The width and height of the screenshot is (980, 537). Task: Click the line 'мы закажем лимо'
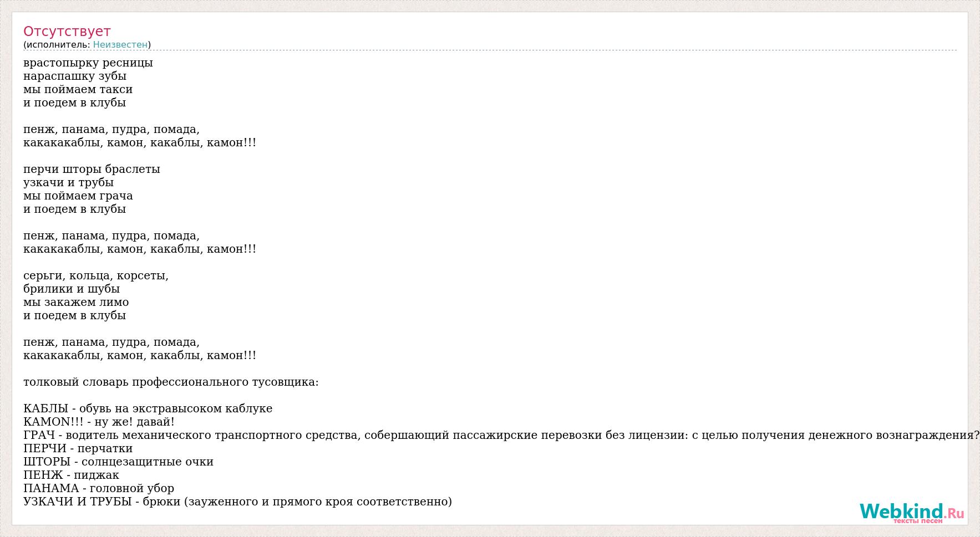(x=76, y=302)
